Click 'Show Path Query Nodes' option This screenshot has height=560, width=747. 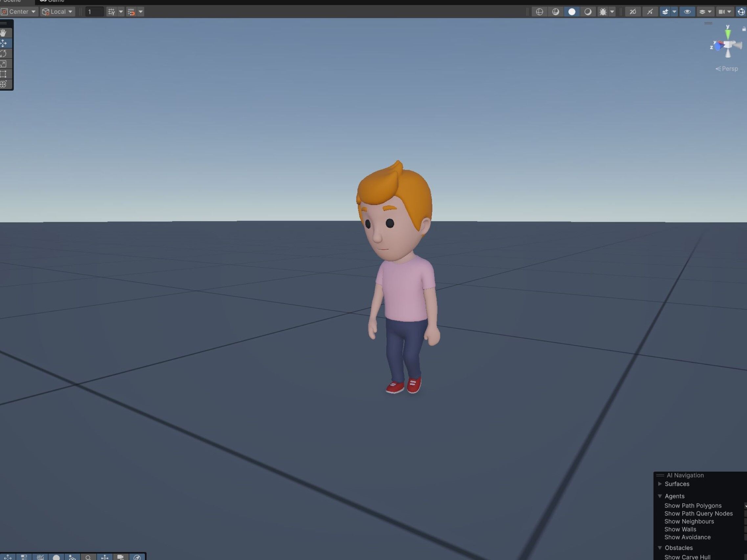click(698, 513)
